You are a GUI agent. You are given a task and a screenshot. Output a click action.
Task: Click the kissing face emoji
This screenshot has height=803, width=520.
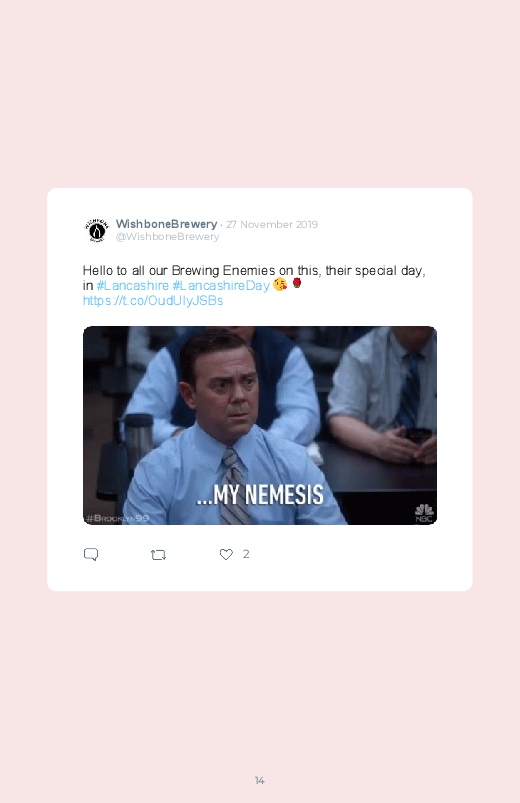280,284
